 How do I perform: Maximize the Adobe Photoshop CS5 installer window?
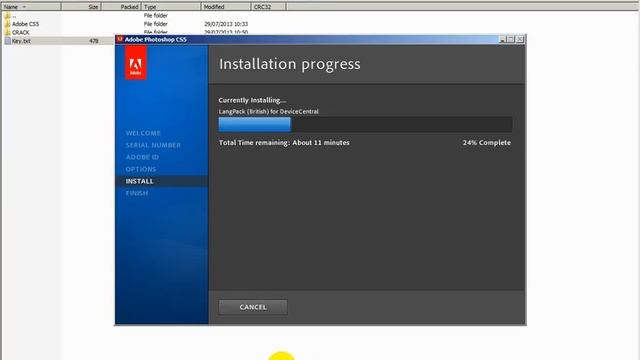tap(511, 39)
